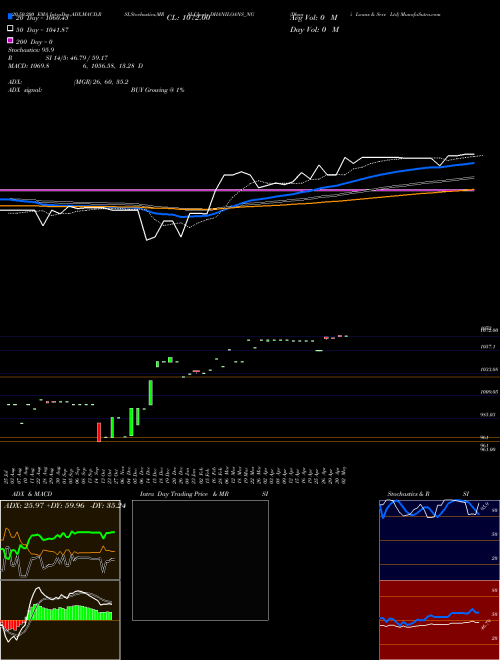Click the 1009.95 price axis label
Screen dimensions: 500x660
[x=489, y=392]
